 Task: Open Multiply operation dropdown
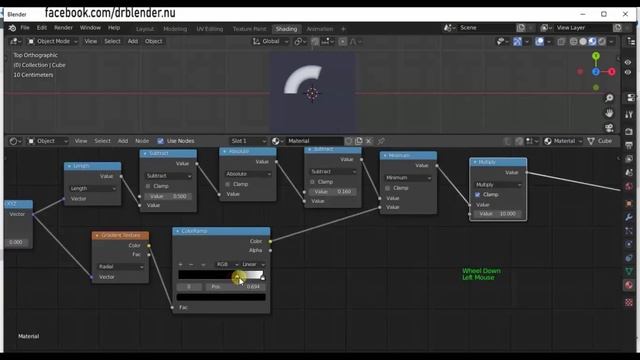498,184
